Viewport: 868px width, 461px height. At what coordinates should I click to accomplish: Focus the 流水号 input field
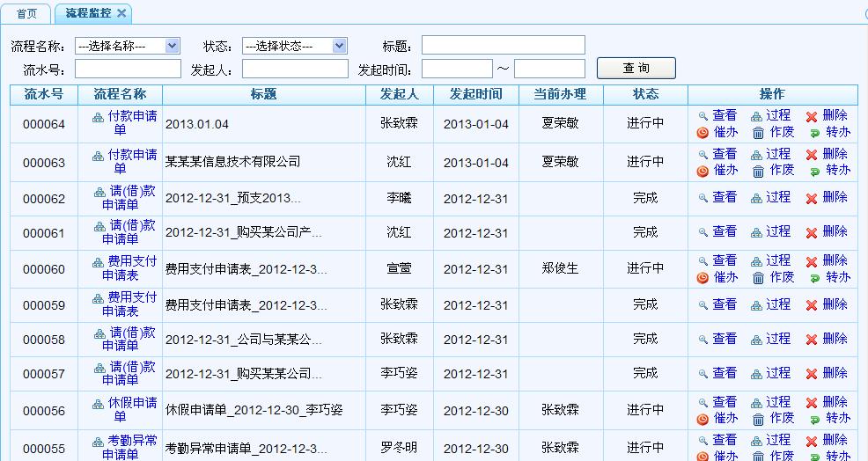tap(128, 70)
